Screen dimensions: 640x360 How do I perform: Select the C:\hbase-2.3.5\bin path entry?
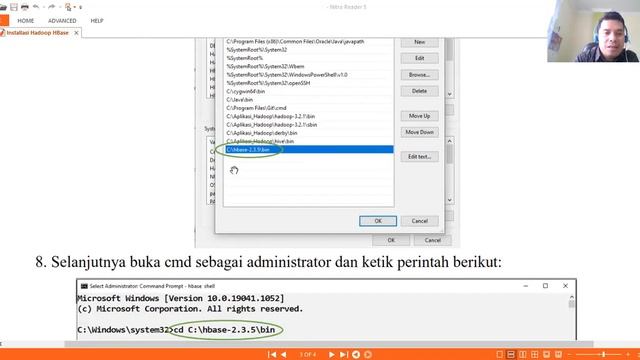(309, 150)
